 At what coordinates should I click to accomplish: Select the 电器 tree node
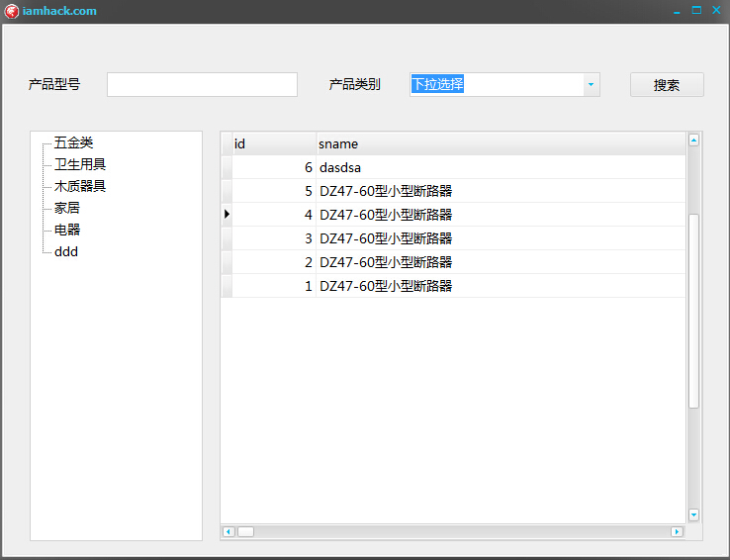tap(67, 230)
